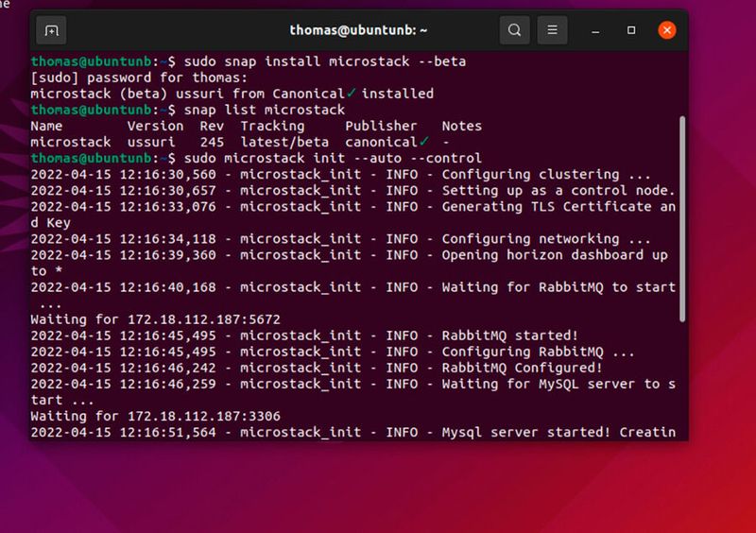Click the 'tart ...' wrapped line

pos(62,400)
